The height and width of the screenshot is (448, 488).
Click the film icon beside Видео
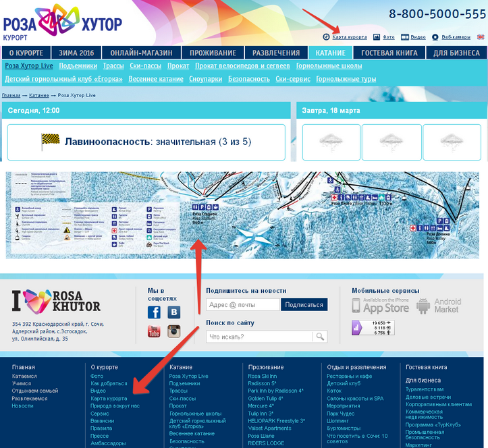(x=404, y=37)
